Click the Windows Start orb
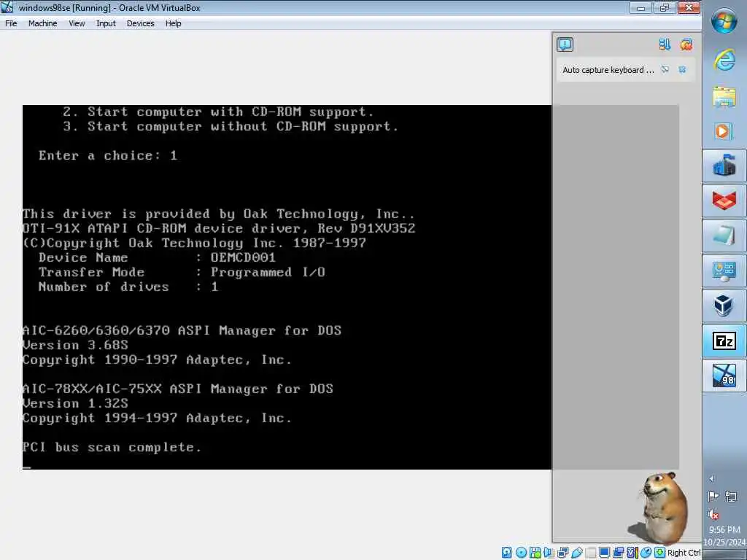Image resolution: width=747 pixels, height=560 pixels. (724, 20)
